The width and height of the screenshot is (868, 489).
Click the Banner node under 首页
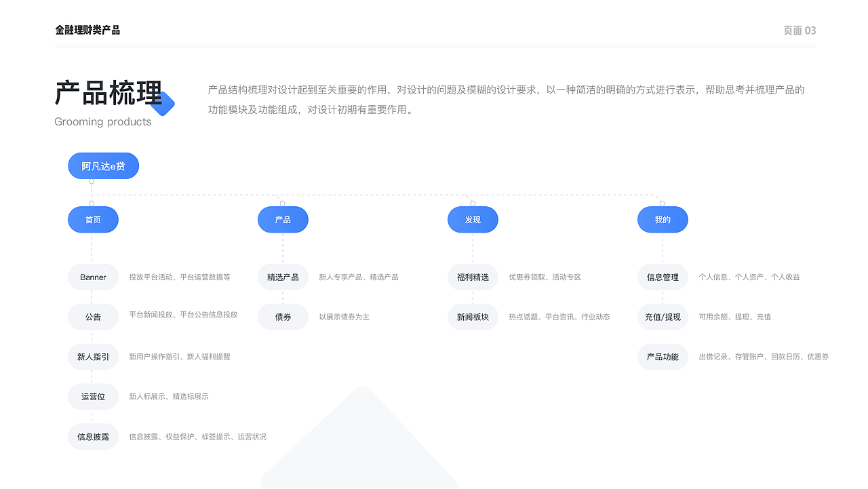click(93, 277)
